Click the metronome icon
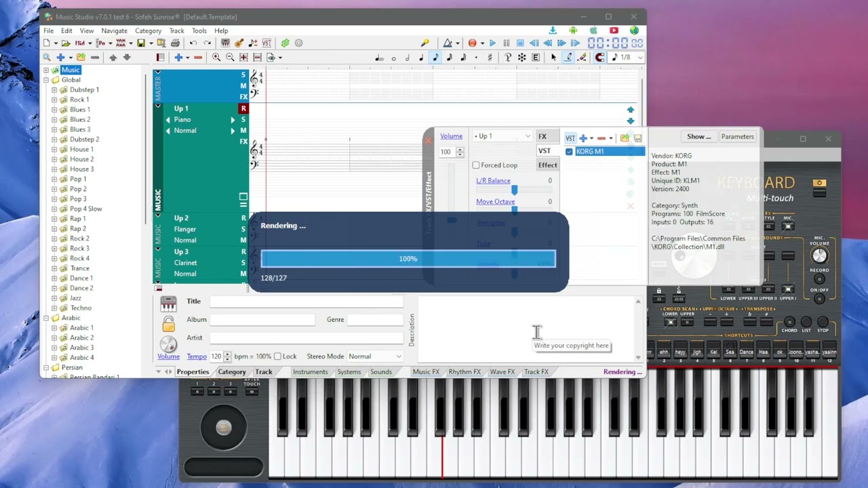The image size is (868, 488). pyautogui.click(x=448, y=43)
